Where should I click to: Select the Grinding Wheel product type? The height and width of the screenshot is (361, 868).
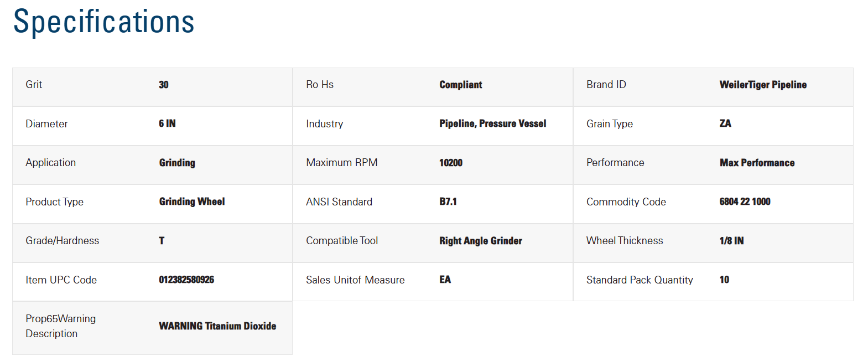point(192,202)
